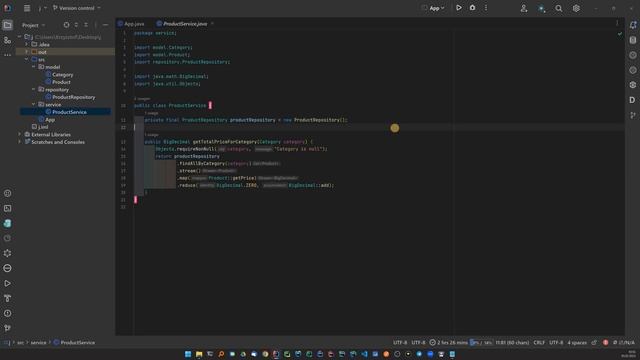
Task: Select ProductService.java editor tab
Action: tap(182, 24)
